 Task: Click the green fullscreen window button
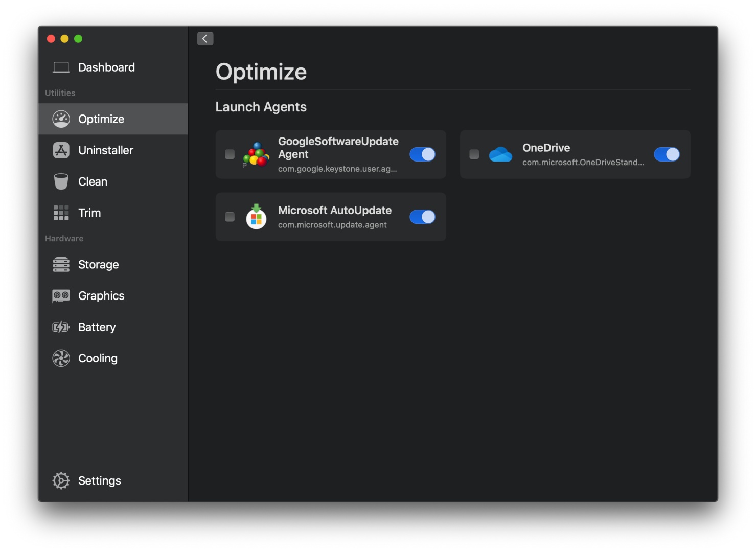click(78, 39)
